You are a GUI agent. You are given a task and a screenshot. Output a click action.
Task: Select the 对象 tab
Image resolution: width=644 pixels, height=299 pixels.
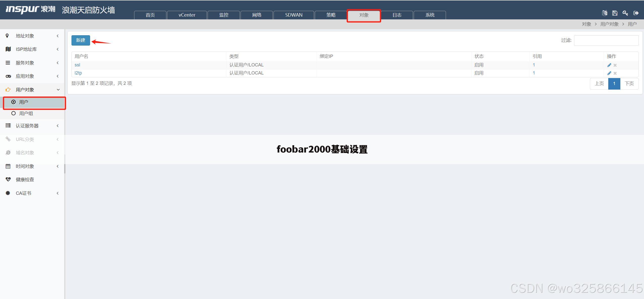[x=364, y=15]
